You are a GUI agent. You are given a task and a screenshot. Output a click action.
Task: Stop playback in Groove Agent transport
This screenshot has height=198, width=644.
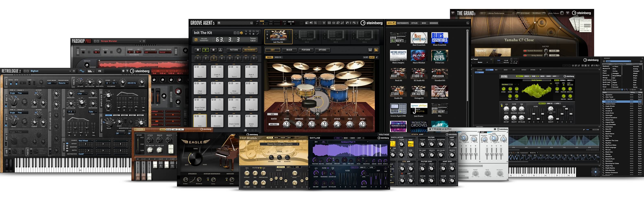point(198,50)
